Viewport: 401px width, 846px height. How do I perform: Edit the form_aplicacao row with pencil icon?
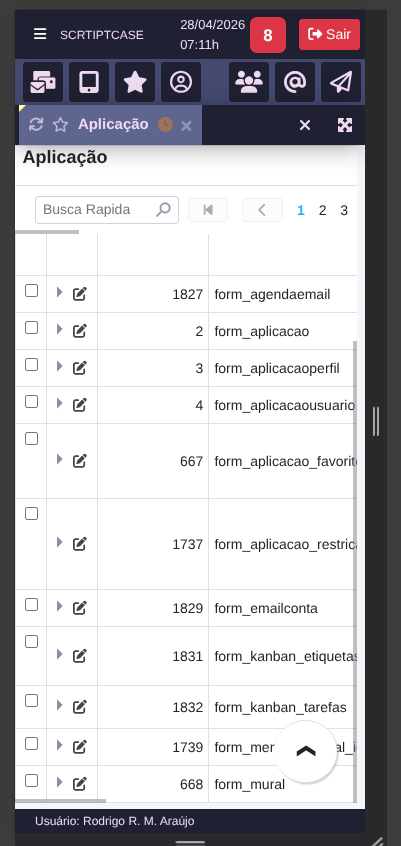pyautogui.click(x=79, y=331)
